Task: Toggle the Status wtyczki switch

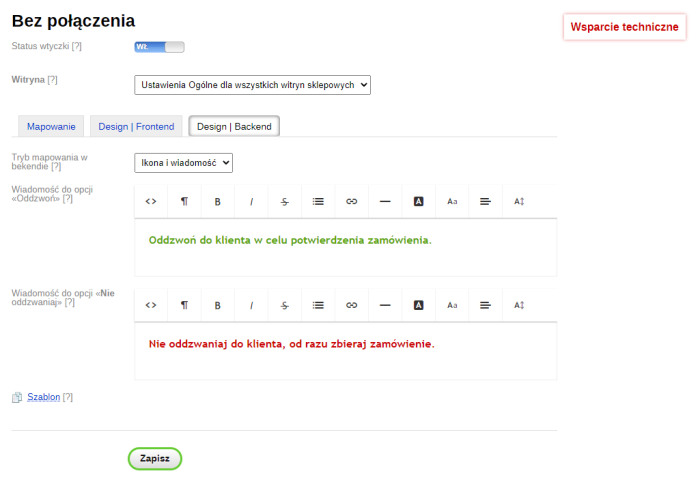Action: point(159,47)
